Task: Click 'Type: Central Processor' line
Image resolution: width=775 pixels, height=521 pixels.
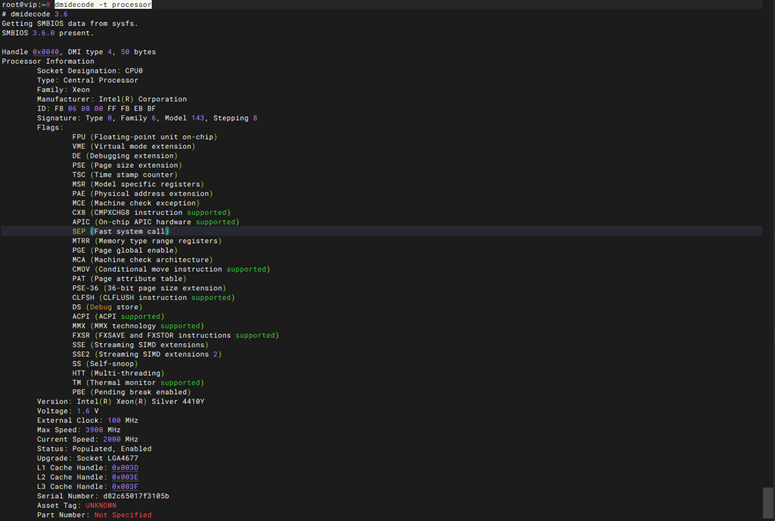Action: tap(87, 80)
